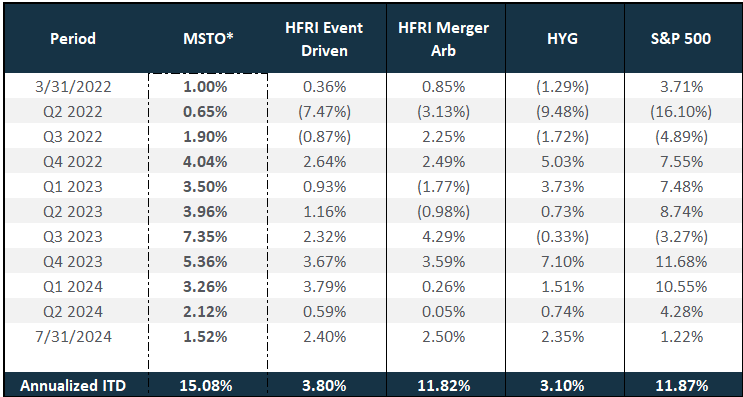
Task: Select HFRI Event Driven Q2 2022 value (7.47%)
Action: click(324, 112)
